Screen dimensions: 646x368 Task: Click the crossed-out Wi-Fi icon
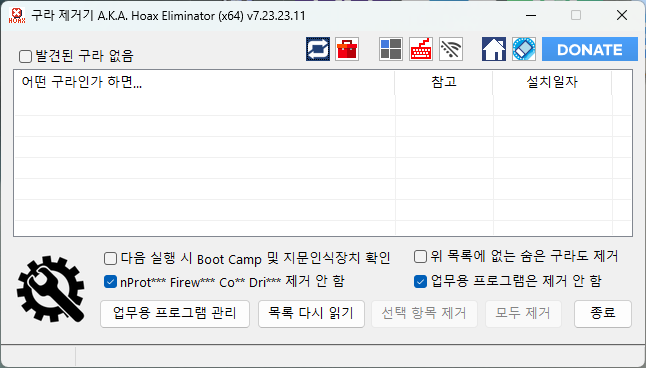pyautogui.click(x=451, y=49)
